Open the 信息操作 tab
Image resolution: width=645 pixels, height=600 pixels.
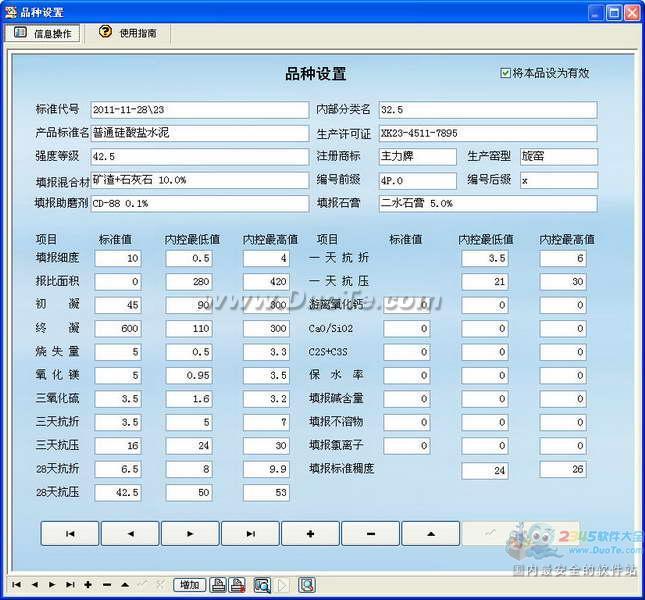pyautogui.click(x=43, y=33)
